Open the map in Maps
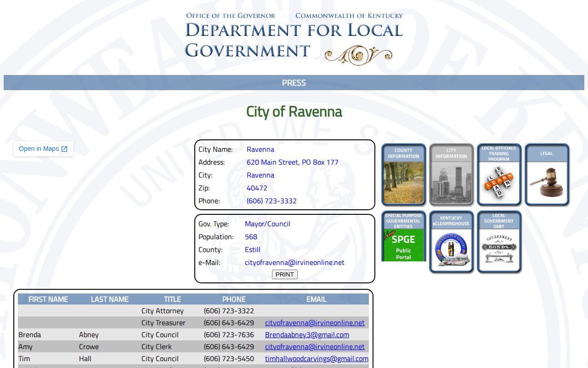 click(x=43, y=149)
